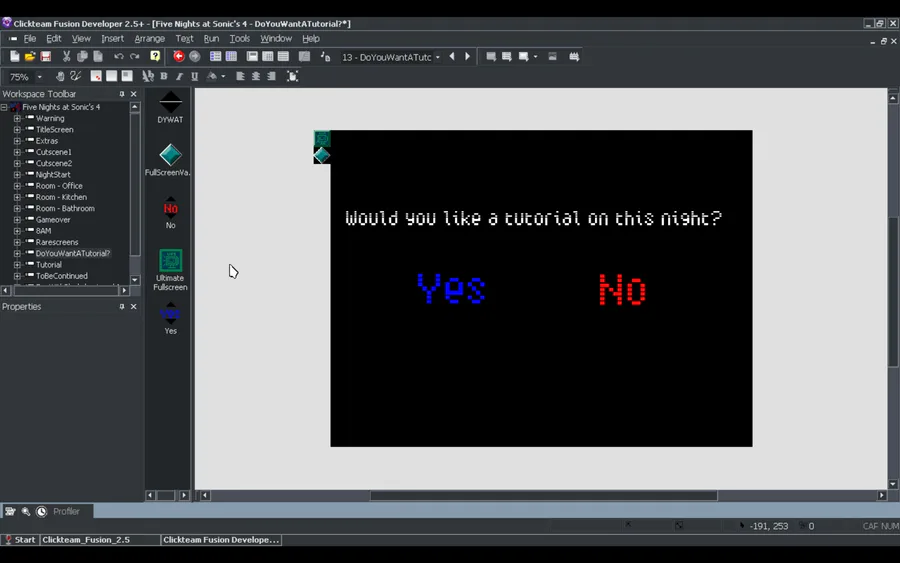
Task: Select the hand pan tool
Action: [60, 76]
